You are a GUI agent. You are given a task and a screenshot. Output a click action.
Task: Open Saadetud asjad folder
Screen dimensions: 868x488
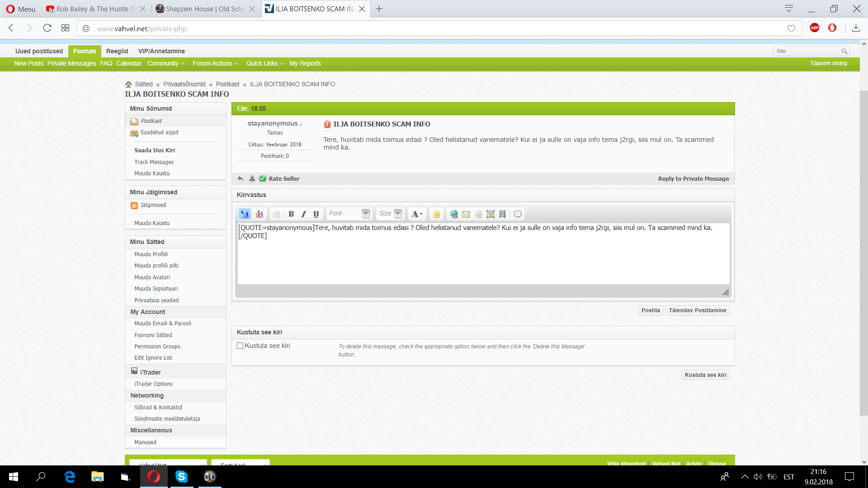click(159, 132)
